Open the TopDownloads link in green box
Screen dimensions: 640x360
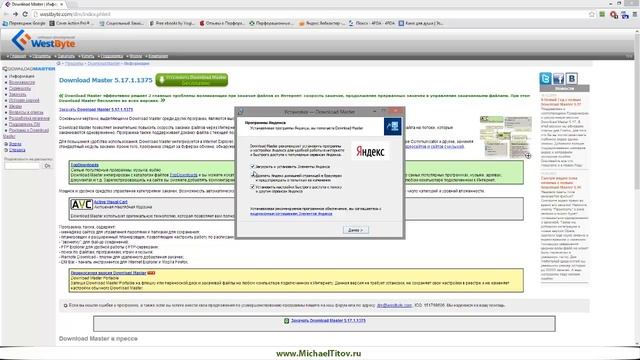tap(85, 165)
